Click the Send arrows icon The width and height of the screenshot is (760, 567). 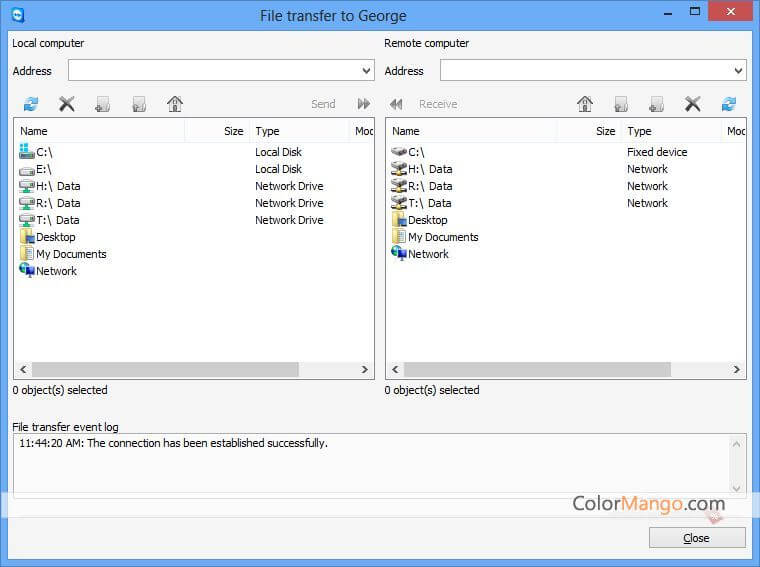coord(364,104)
